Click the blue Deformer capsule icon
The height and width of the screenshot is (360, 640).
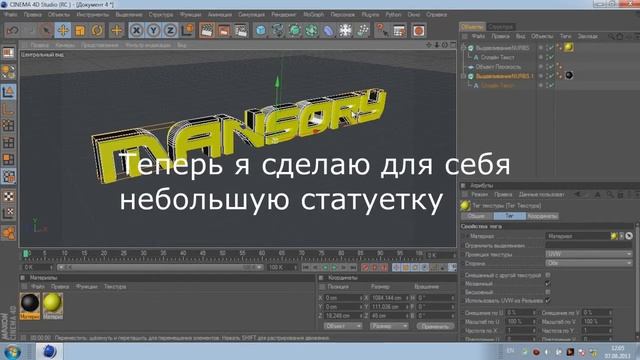click(x=329, y=30)
